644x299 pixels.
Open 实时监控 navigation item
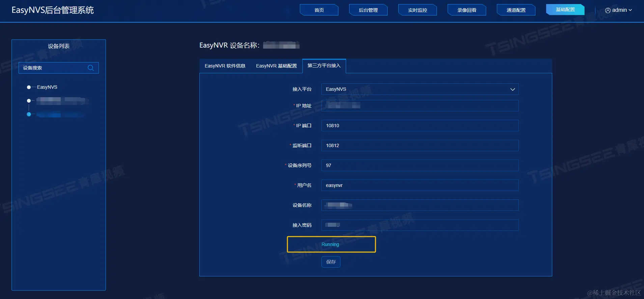pyautogui.click(x=418, y=10)
